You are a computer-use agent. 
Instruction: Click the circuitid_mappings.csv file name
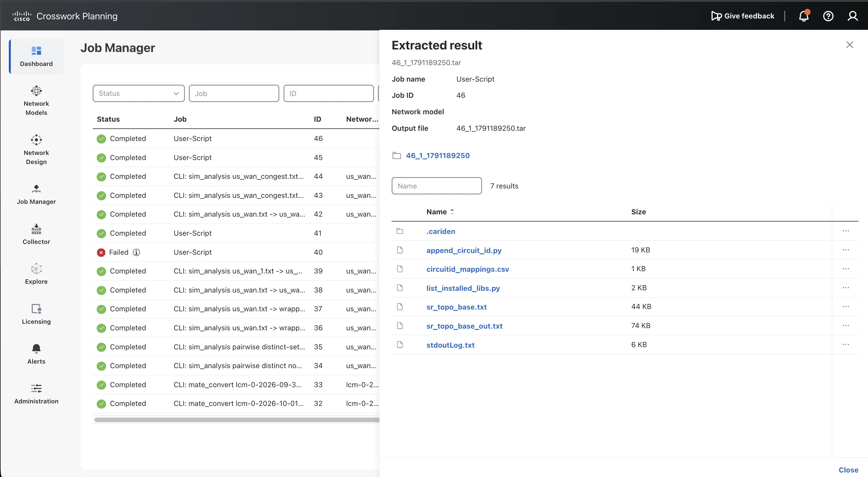(467, 269)
